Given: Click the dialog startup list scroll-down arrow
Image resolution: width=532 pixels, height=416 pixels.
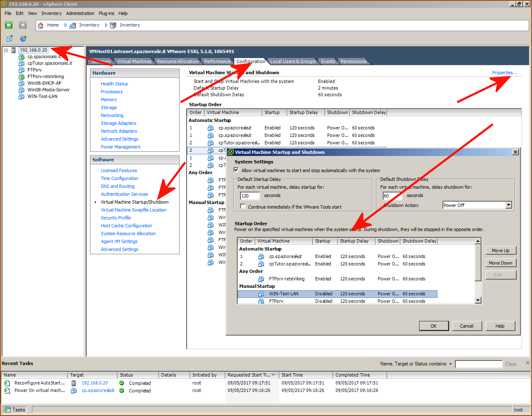Looking at the screenshot, I should point(478,301).
